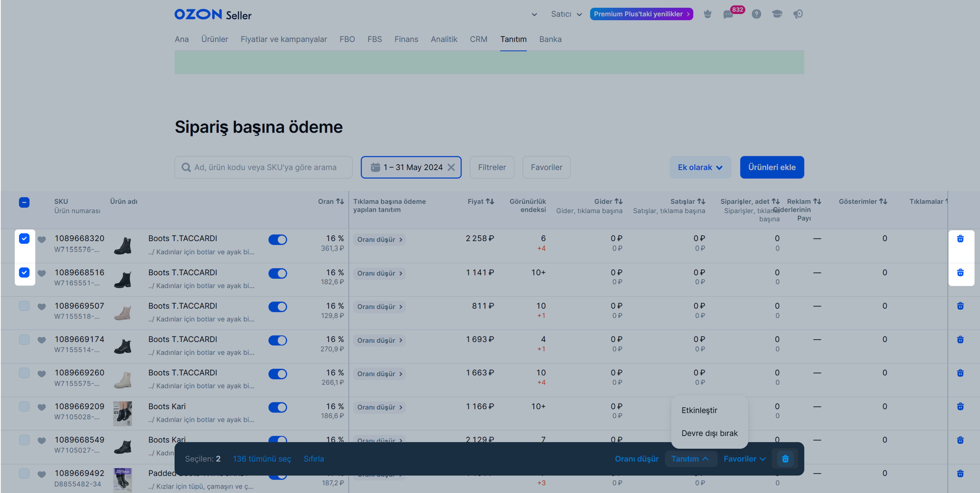Click 136 tümünü seç link
The image size is (980, 493).
coord(262,459)
